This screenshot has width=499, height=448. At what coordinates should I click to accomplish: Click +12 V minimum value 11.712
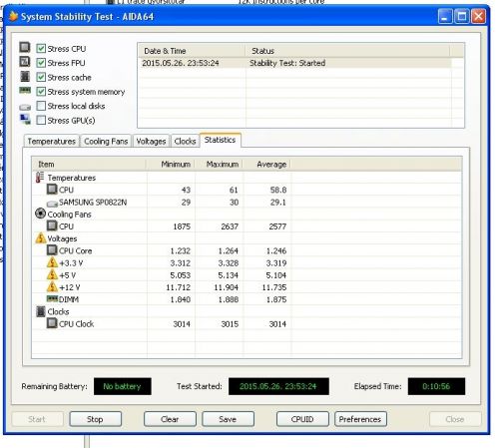[179, 287]
